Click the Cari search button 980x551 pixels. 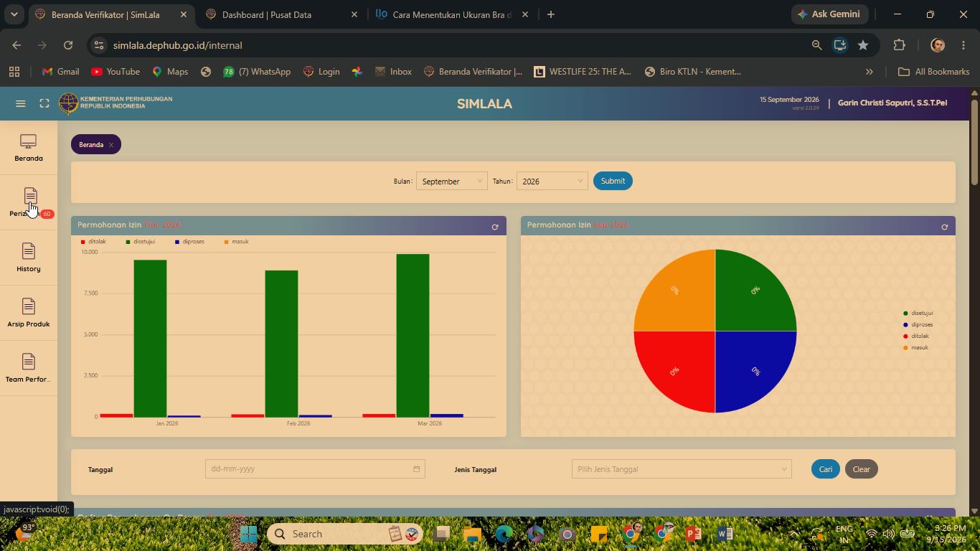pyautogui.click(x=826, y=469)
